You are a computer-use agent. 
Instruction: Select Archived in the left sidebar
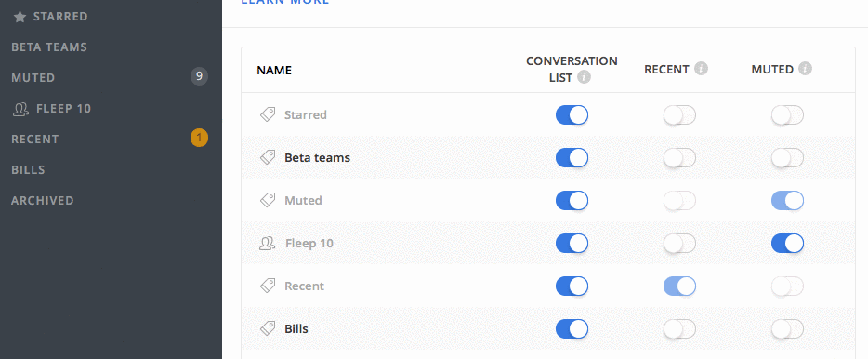(43, 200)
